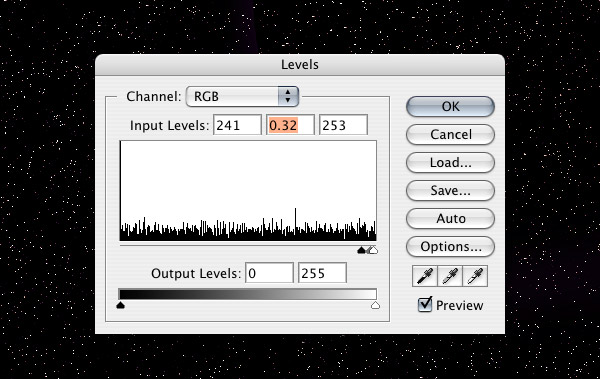Click the Channel dropdown stepper arrows
This screenshot has height=379, width=600.
click(288, 96)
